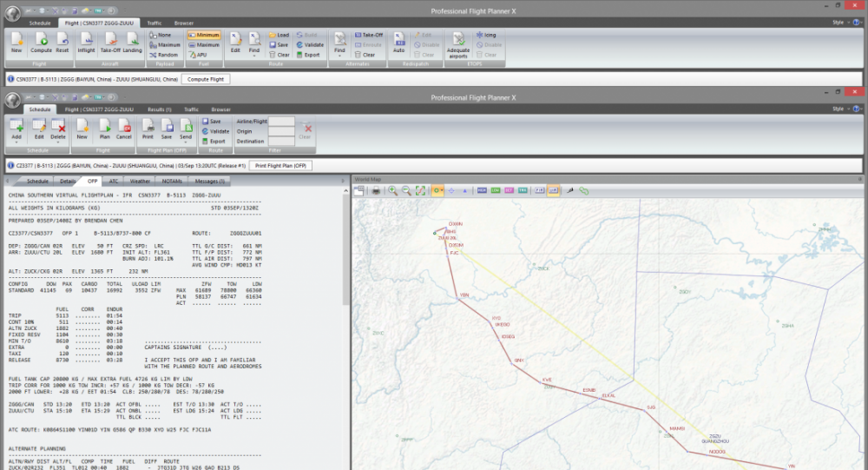Switch to Weather detail tab

[140, 182]
